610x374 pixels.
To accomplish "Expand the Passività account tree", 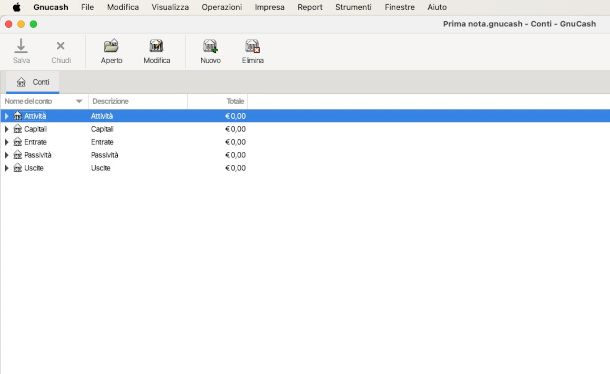I will [7, 155].
